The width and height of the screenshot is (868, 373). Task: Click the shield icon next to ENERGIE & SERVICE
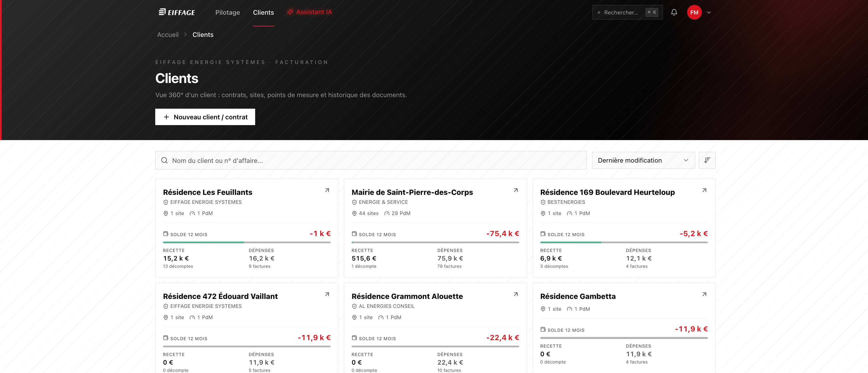[354, 202]
